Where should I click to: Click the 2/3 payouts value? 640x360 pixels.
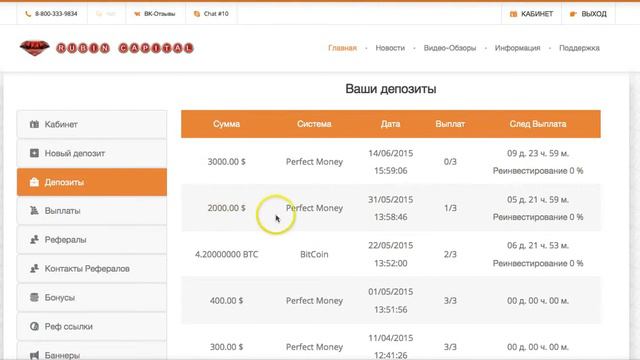450,254
